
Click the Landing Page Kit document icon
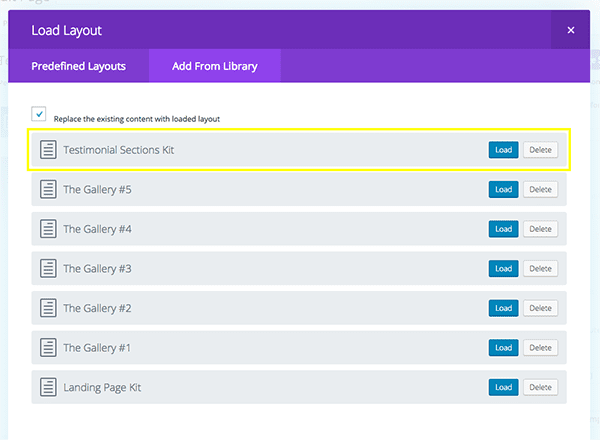pos(47,387)
